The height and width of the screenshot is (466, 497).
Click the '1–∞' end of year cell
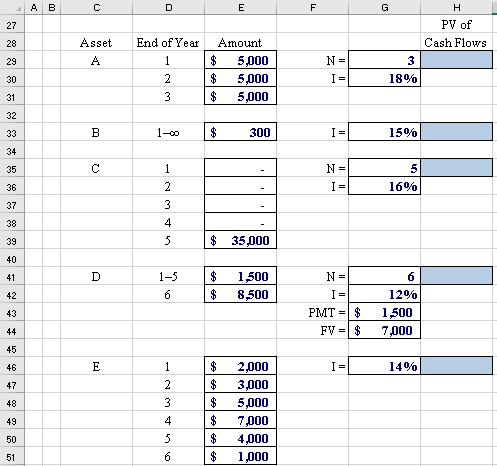tap(169, 132)
